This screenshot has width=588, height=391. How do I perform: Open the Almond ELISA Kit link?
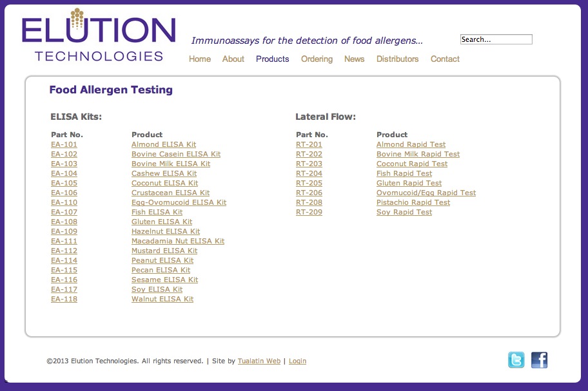pos(164,144)
